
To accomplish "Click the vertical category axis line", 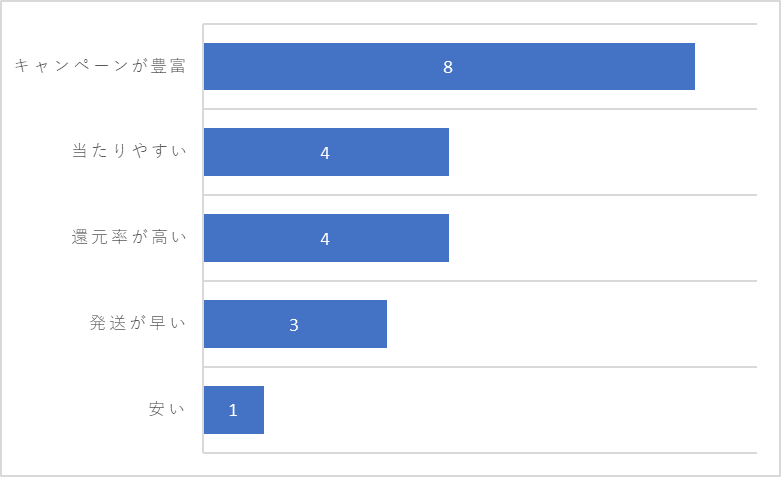I will (203, 238).
